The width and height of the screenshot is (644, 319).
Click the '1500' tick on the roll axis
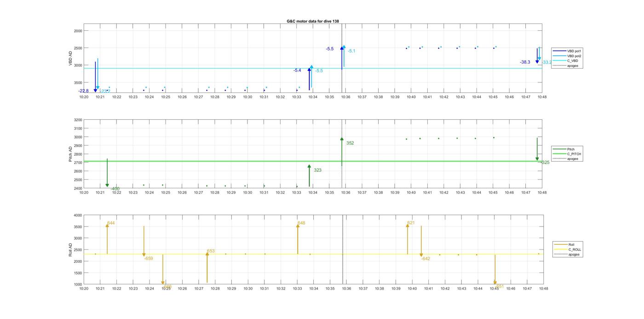[78, 273]
